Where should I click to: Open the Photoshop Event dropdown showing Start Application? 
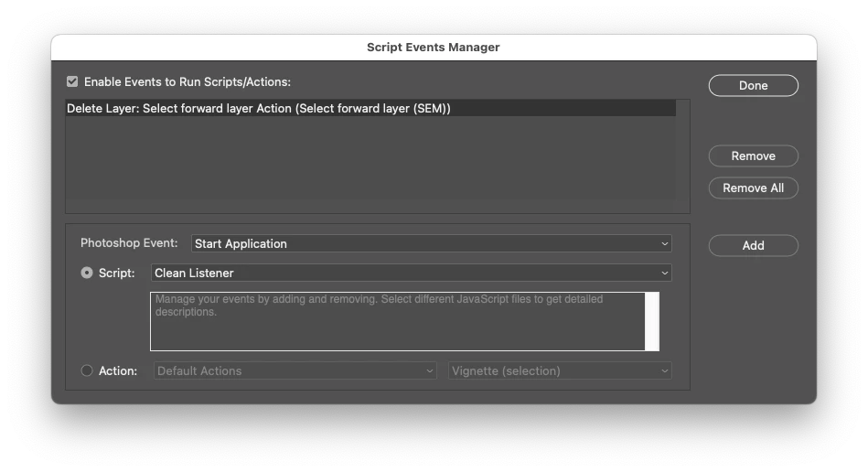tap(431, 243)
